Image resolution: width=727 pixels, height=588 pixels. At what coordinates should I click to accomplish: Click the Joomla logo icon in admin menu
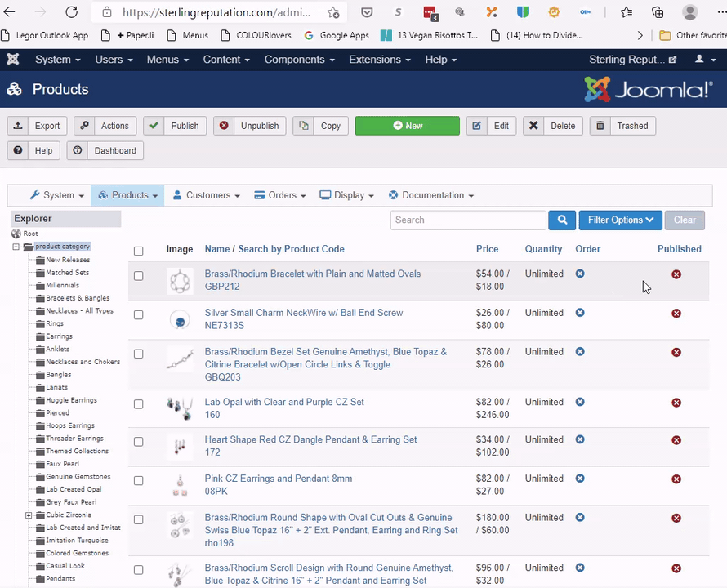(x=13, y=60)
